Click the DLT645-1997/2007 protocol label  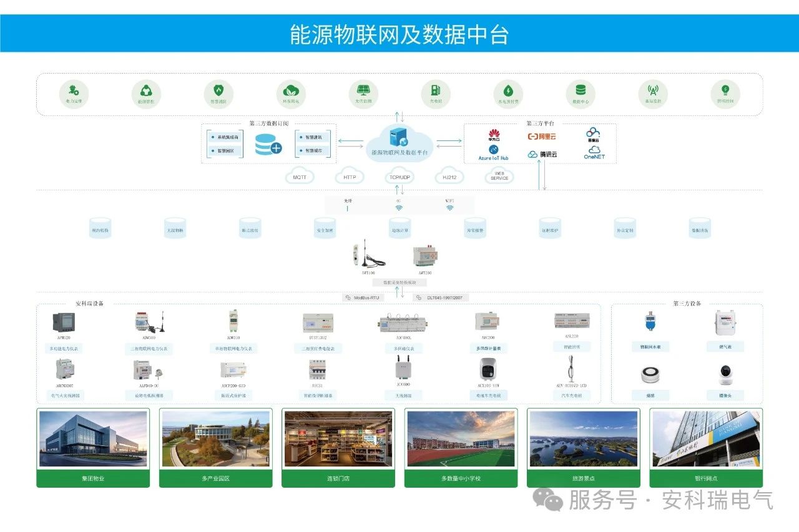441,297
